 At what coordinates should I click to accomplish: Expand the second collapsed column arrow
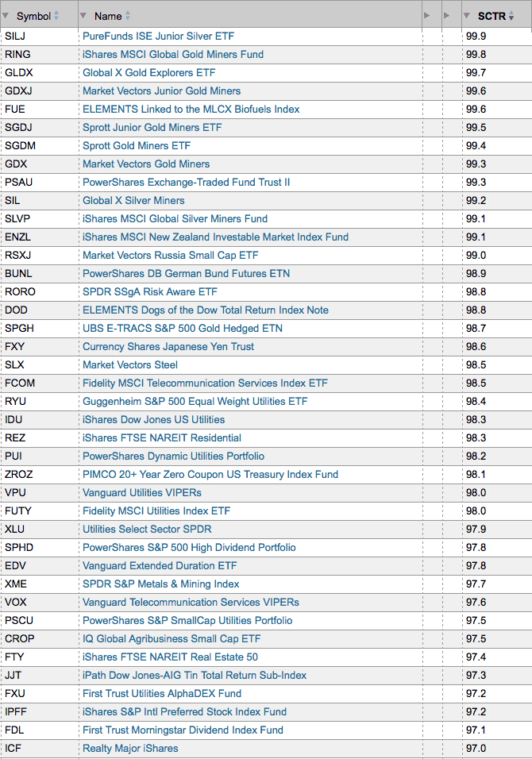click(x=447, y=16)
